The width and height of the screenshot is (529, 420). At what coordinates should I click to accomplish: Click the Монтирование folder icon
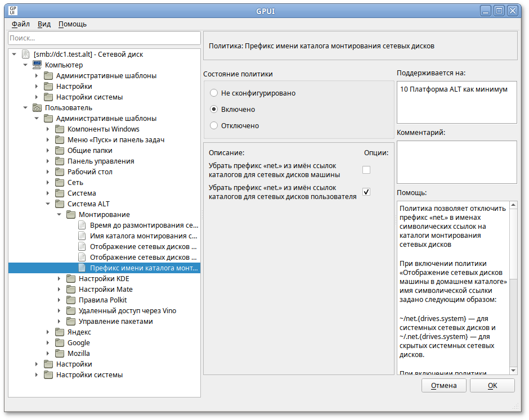click(x=70, y=215)
